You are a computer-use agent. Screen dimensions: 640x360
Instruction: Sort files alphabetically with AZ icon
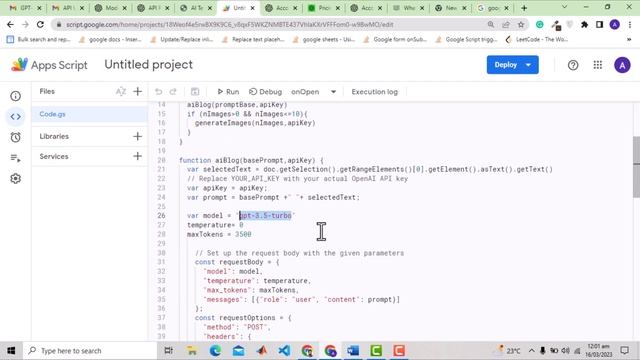(120, 91)
